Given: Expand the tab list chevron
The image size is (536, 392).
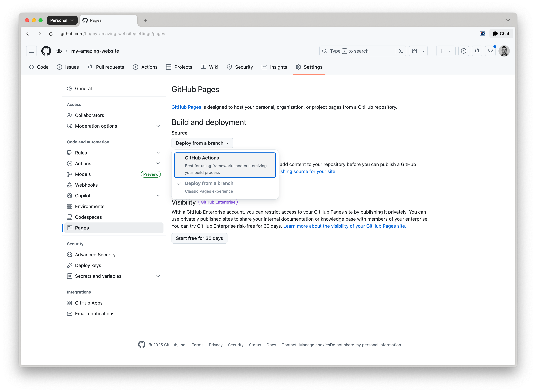Looking at the screenshot, I should pos(508,20).
